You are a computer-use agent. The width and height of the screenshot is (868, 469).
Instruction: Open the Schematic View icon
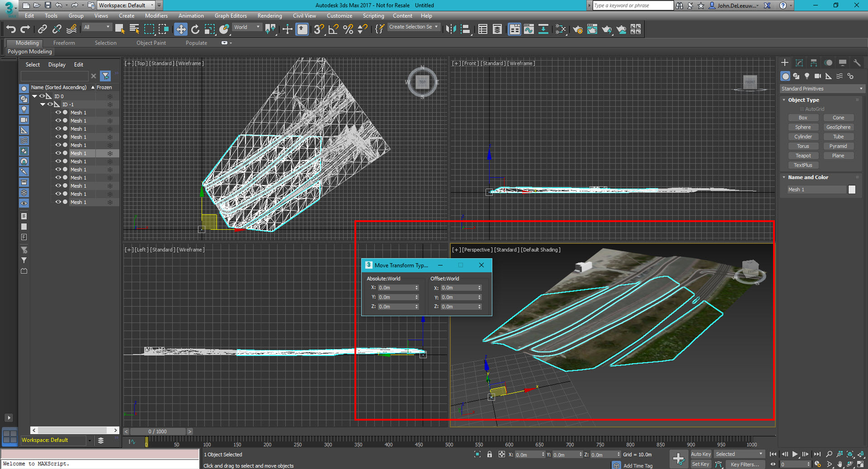pos(543,29)
